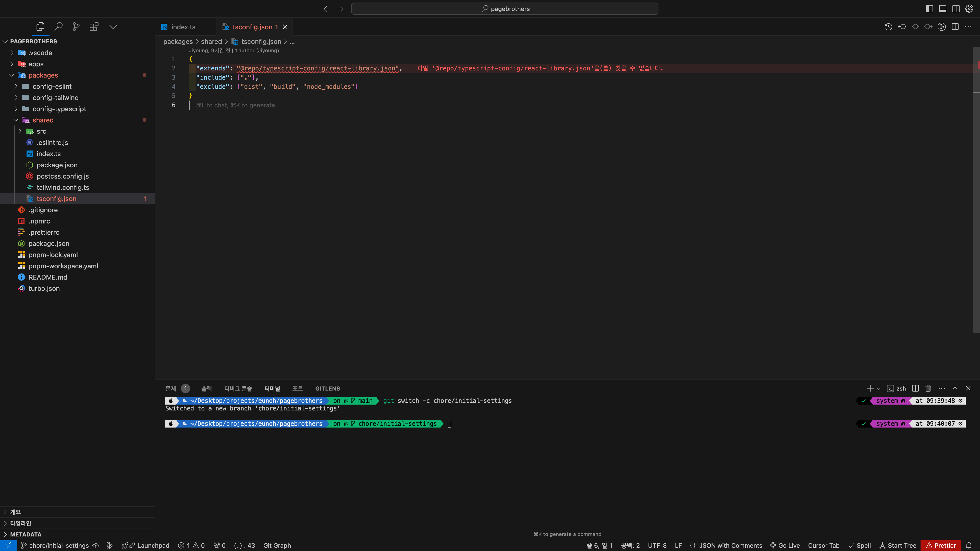Open the Search view icon

pos(58,27)
